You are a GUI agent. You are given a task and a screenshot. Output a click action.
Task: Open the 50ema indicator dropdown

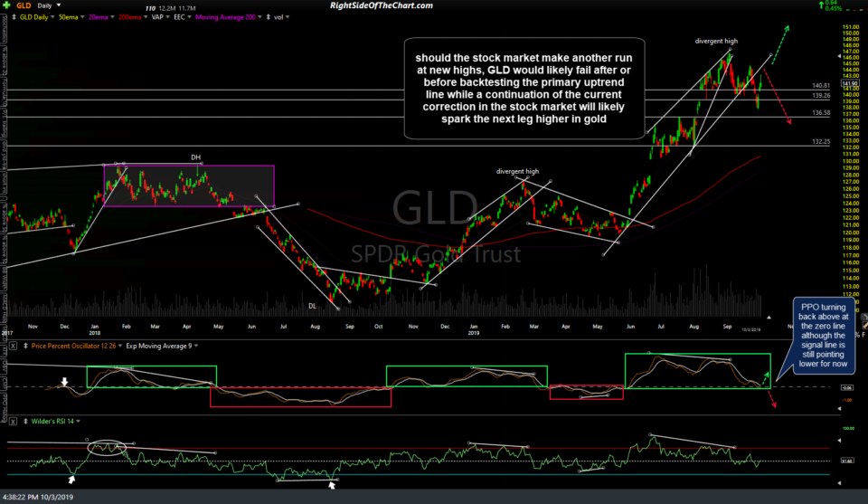tap(82, 17)
